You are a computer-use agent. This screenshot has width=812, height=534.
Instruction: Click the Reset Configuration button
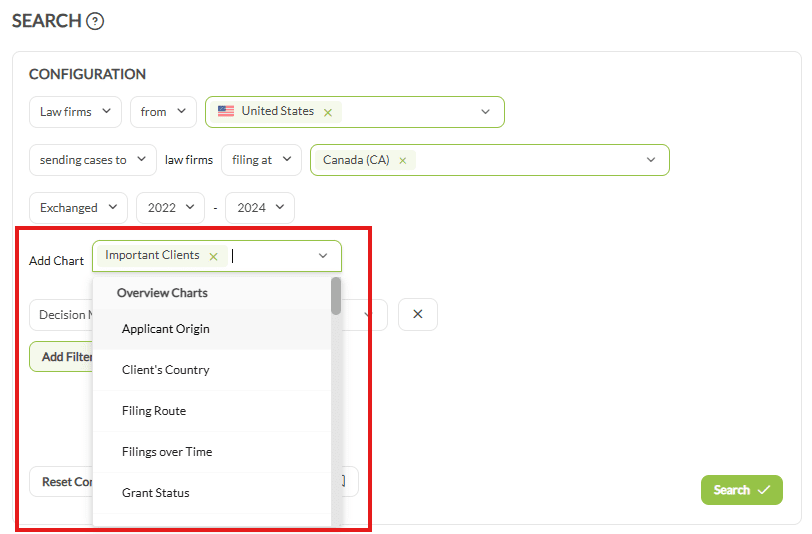(62, 482)
